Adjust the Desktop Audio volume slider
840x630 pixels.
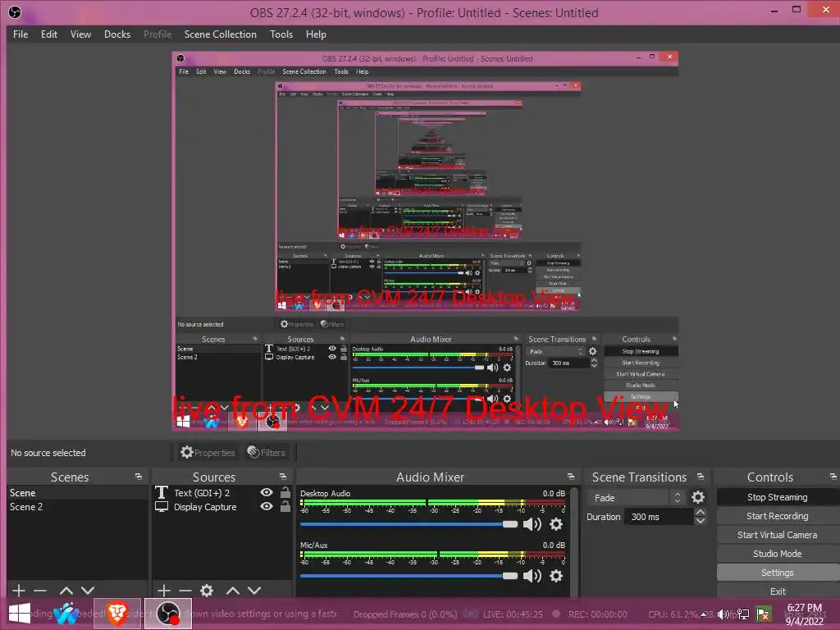click(409, 524)
